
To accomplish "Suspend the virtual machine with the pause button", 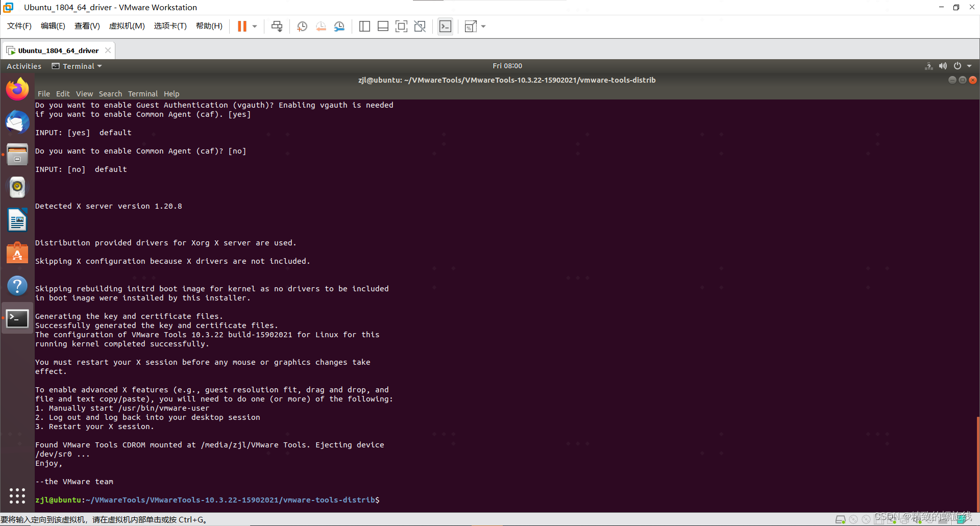I will pyautogui.click(x=241, y=26).
